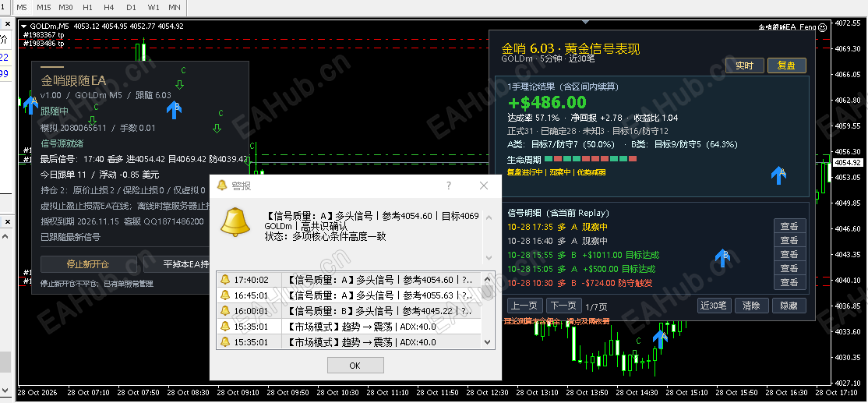Hide the performance panel with 隐藏
The image size is (868, 403).
click(x=789, y=306)
